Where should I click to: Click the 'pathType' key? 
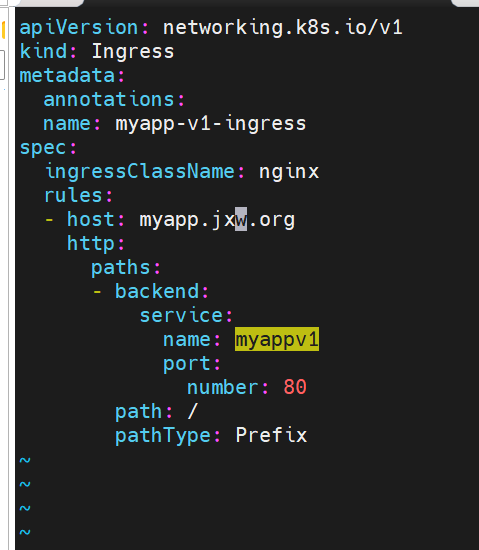coord(163,436)
